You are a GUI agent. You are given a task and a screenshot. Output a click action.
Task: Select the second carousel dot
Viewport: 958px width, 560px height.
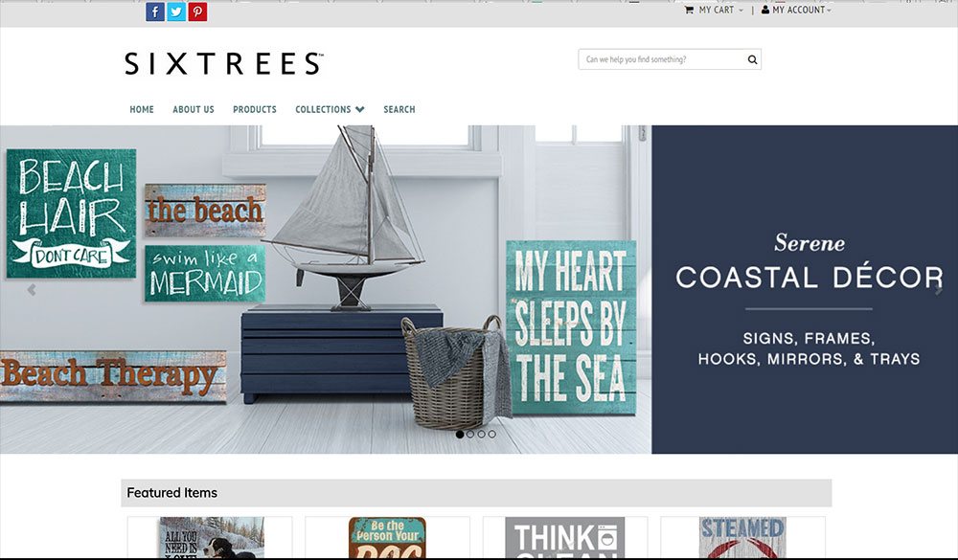click(x=470, y=435)
